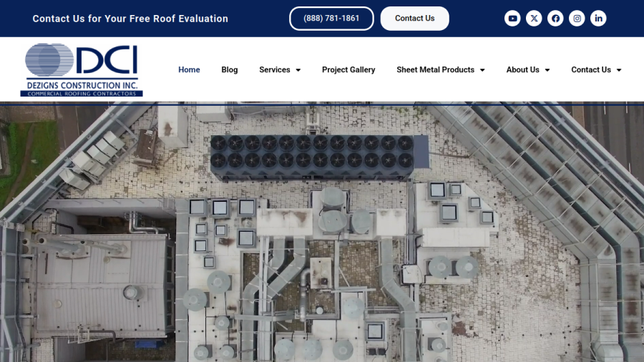The image size is (644, 362).
Task: Expand the Contact Us navigation dropdown
Action: [x=596, y=70]
